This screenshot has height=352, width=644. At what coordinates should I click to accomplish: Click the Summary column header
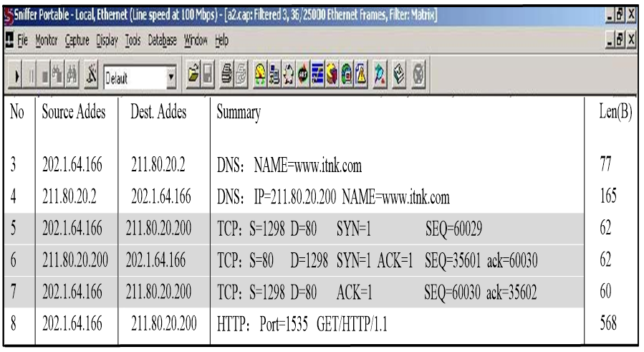click(x=239, y=113)
